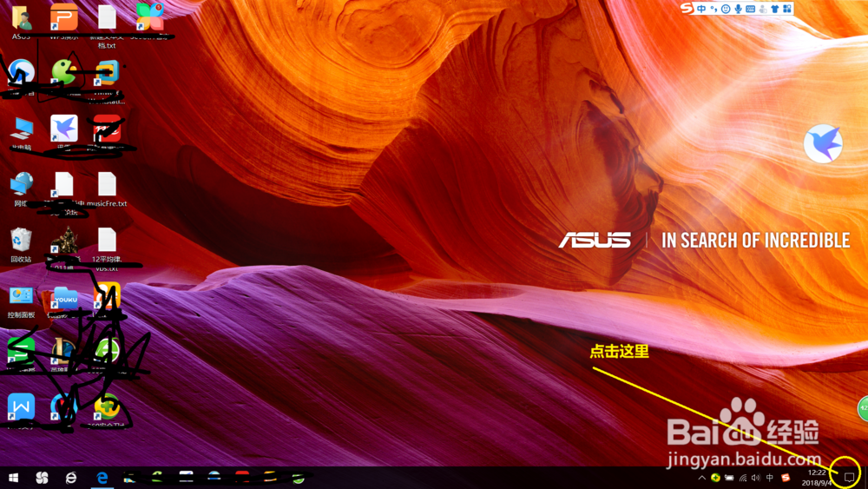868x489 pixels.
Task: Open the Wi-Fi network tray icon
Action: [743, 478]
